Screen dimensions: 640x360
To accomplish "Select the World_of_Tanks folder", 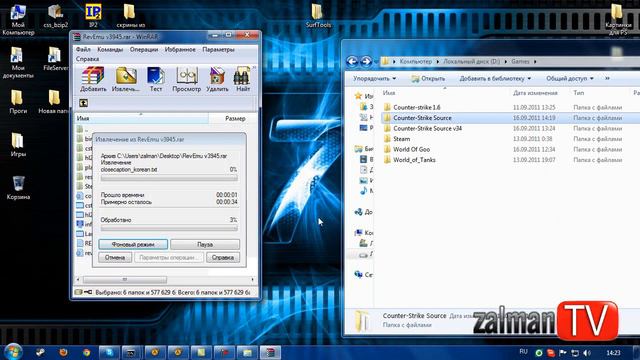I will coord(414,160).
